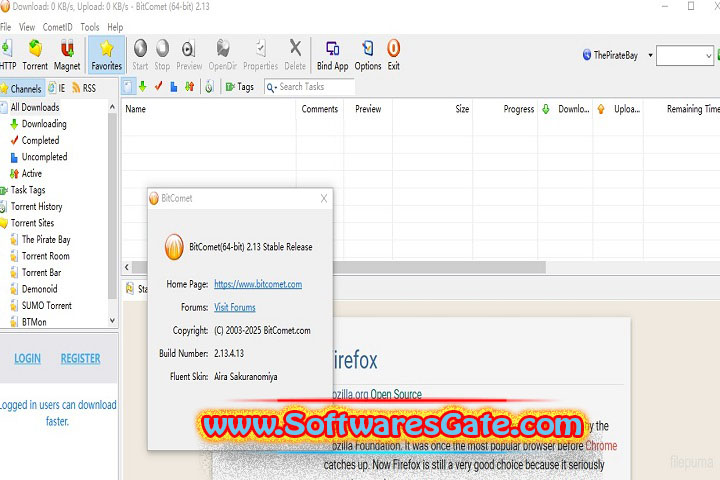720x480 pixels.
Task: Open the search combo box dropdown
Action: [709, 56]
